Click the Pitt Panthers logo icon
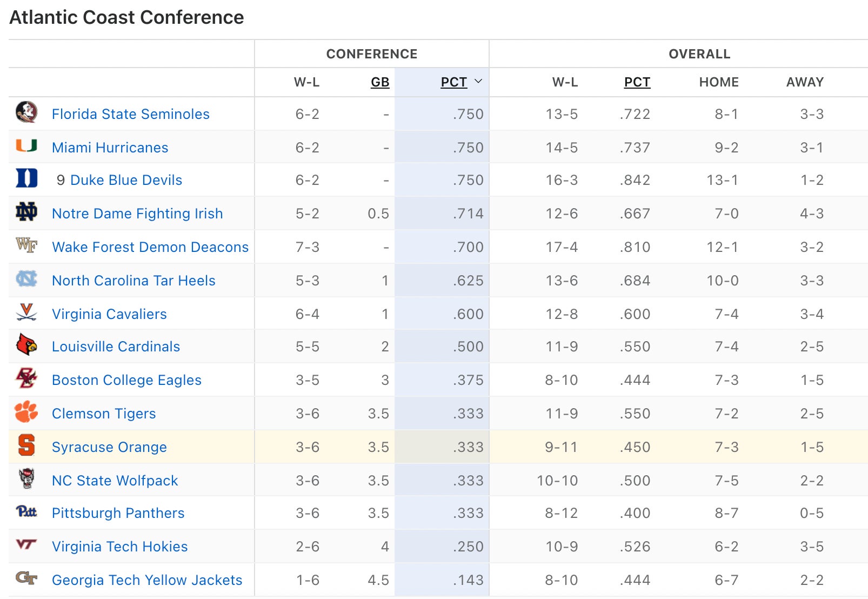Viewport: 868px width, 599px height. (26, 511)
